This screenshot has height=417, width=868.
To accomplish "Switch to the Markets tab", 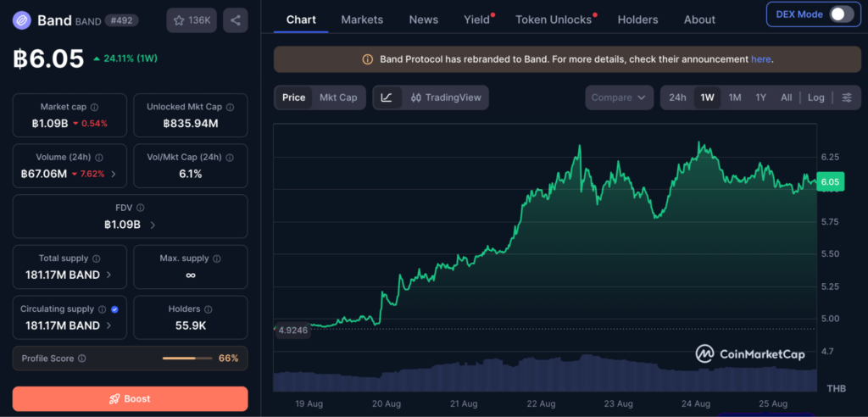I will coord(362,19).
